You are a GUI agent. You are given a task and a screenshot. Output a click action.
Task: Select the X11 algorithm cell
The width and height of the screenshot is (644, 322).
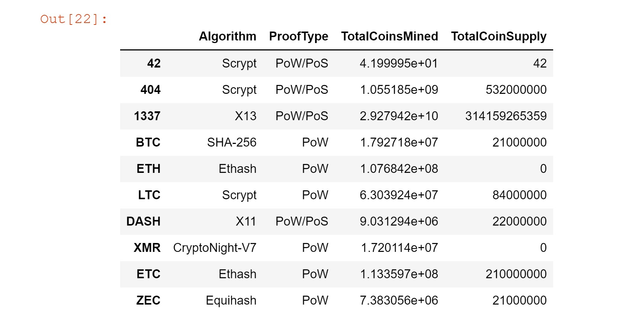pos(246,221)
